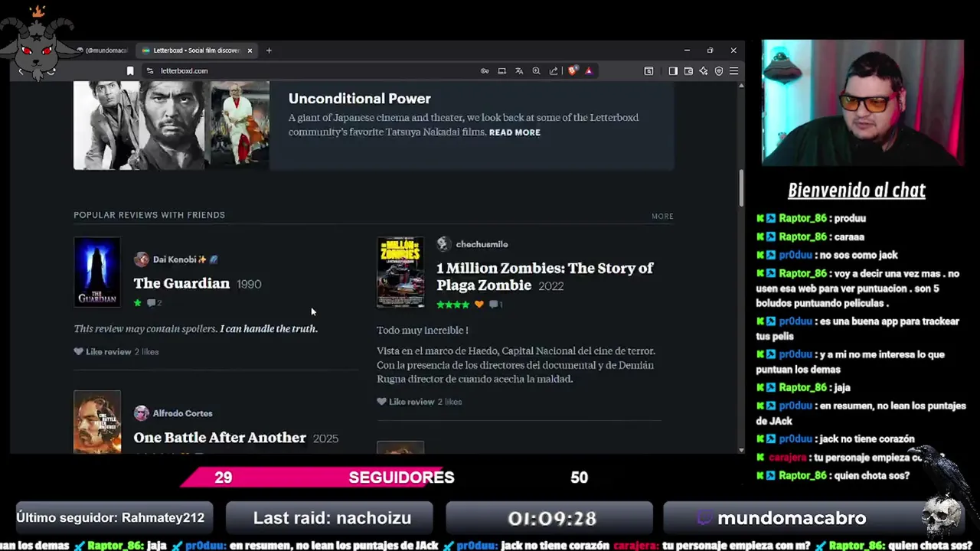Screen dimensions: 980x551
Task: Open 1 Million Zombies film title
Action: point(544,276)
